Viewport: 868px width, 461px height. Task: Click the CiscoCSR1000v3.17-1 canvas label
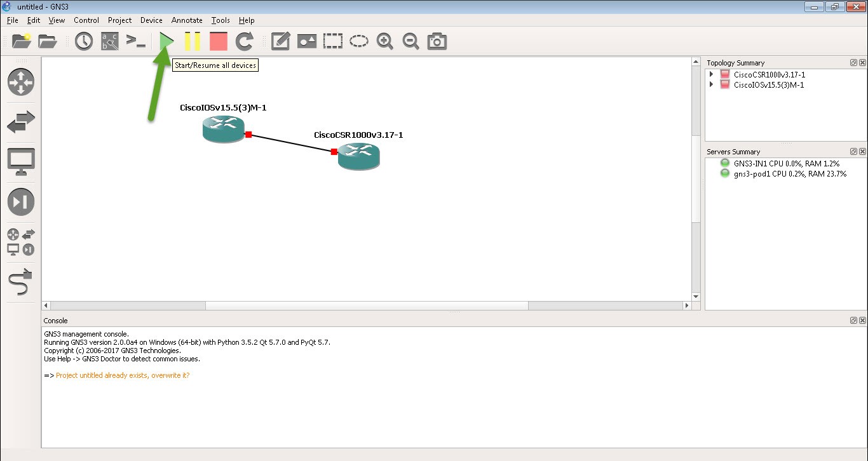point(358,135)
